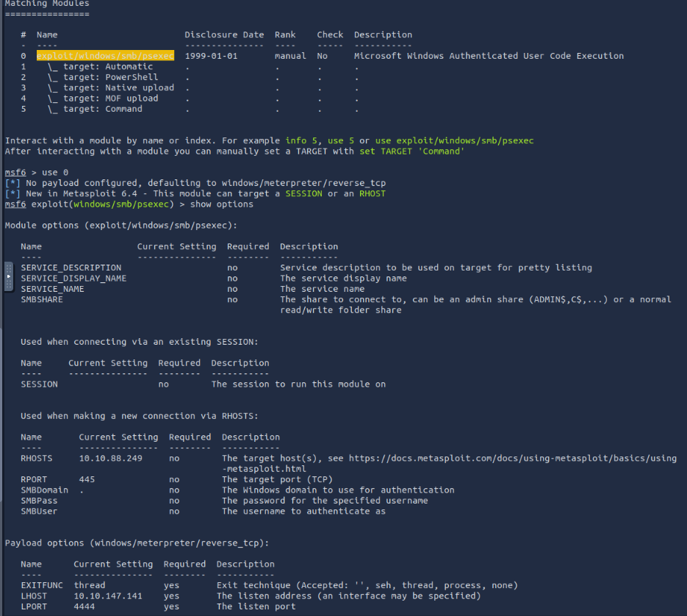
Task: Select the highlighted exploit/windows/smb/psexec module name
Action: (x=105, y=56)
